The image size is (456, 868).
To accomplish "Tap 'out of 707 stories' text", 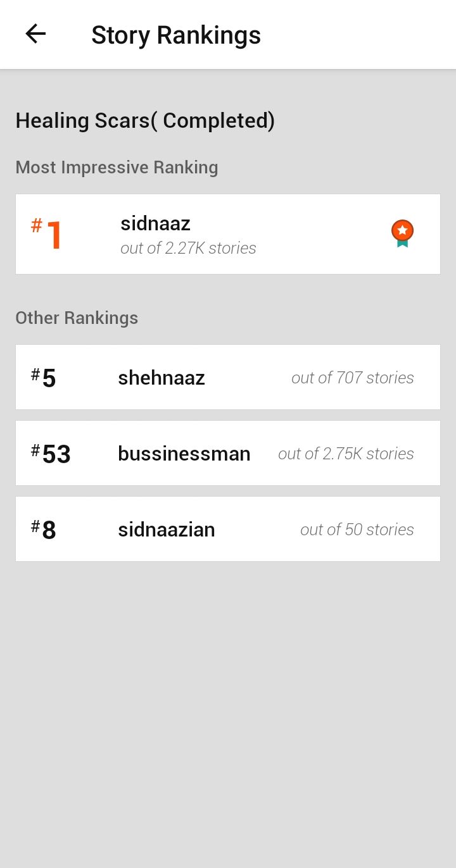I will coord(352,378).
